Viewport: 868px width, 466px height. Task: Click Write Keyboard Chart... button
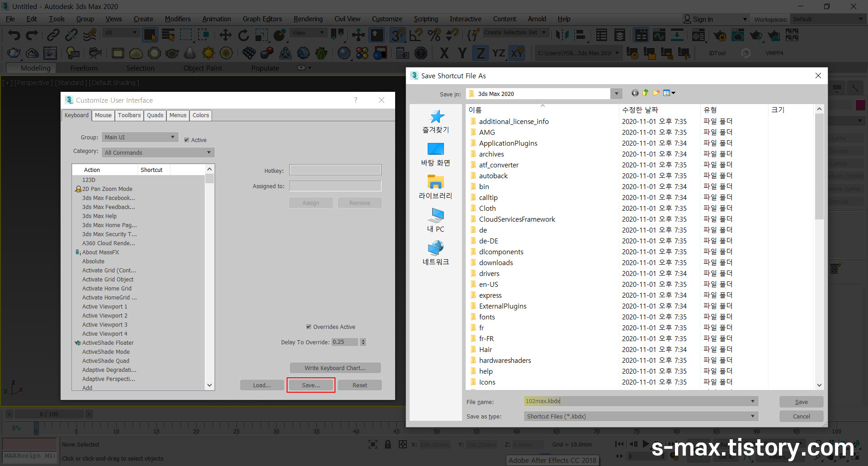click(x=335, y=368)
